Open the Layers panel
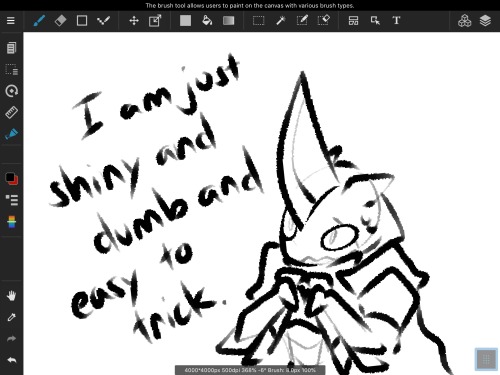 point(485,21)
